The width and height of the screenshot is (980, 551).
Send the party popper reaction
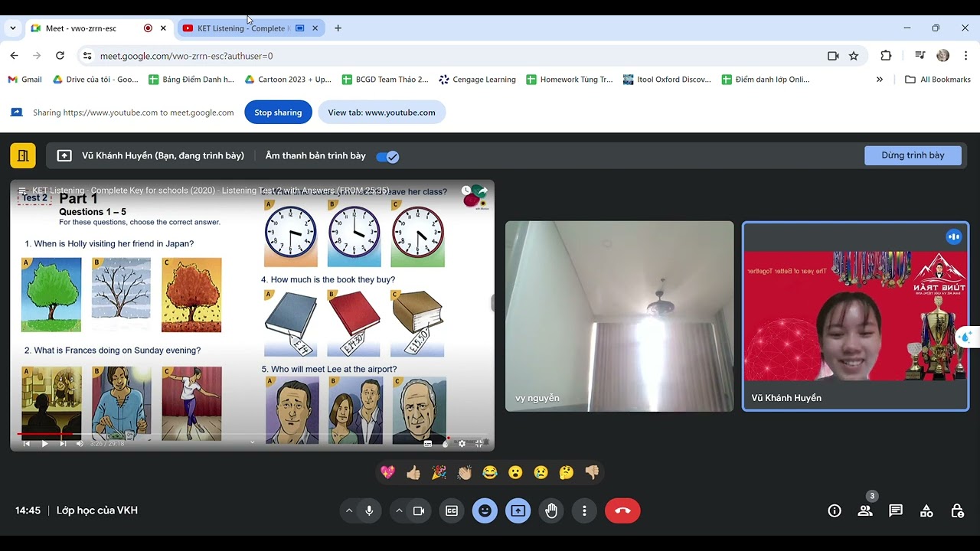439,473
